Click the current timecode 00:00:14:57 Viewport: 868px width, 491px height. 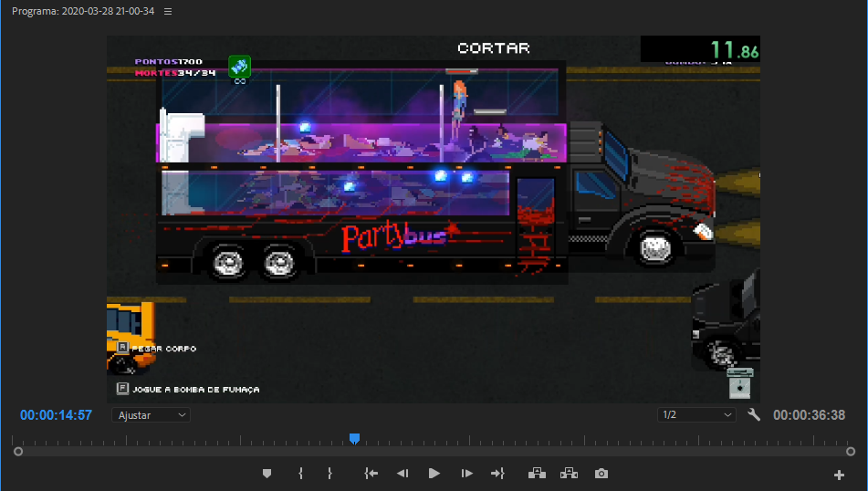(56, 415)
